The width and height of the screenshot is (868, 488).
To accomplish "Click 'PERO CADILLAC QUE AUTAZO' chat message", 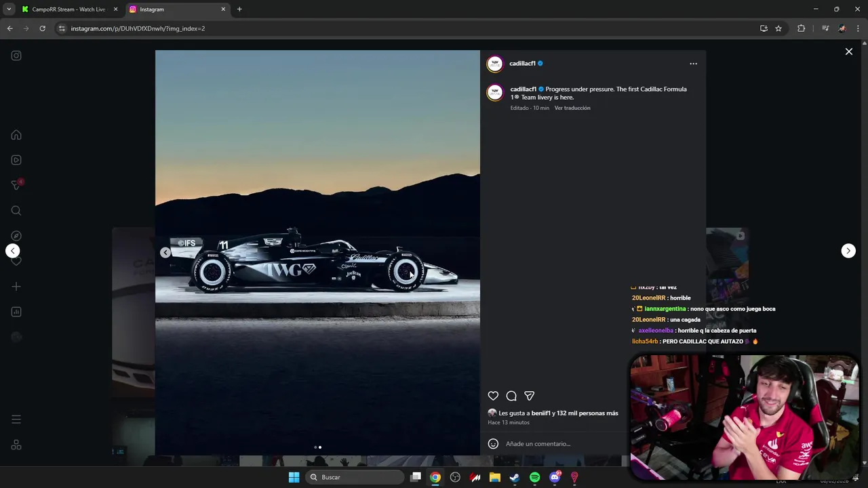I will (x=695, y=342).
